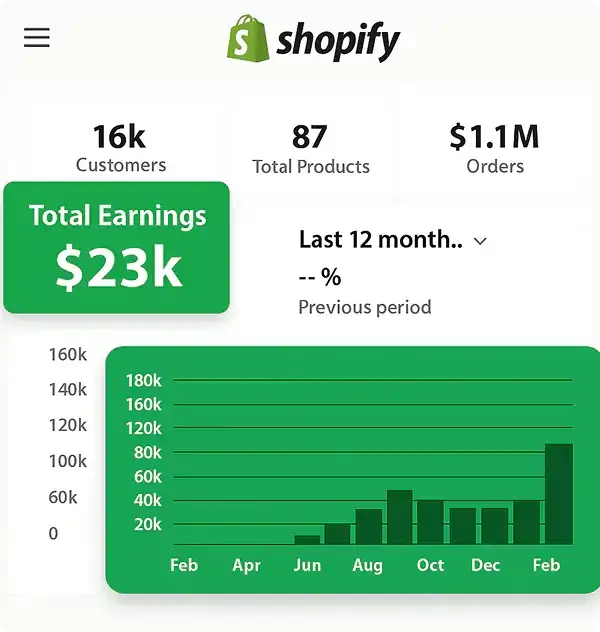Click the Previous period comparison label
Viewport: 600px width, 632px height.
pyautogui.click(x=365, y=307)
